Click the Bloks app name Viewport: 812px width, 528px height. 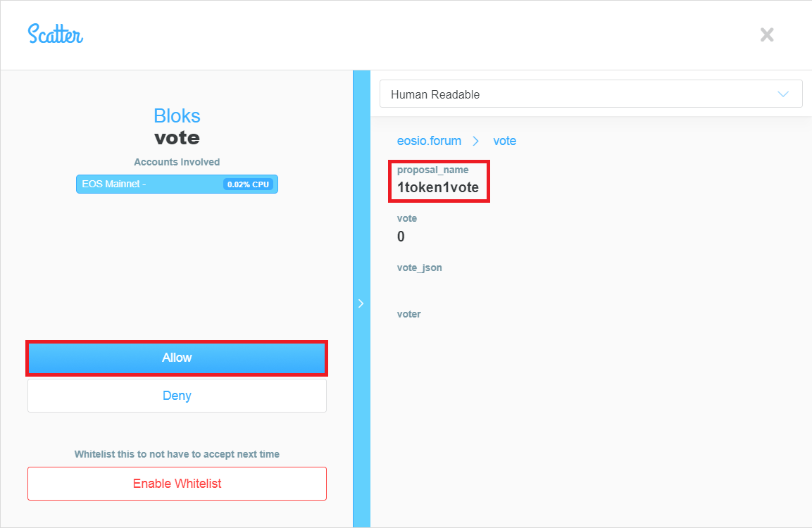tap(177, 116)
